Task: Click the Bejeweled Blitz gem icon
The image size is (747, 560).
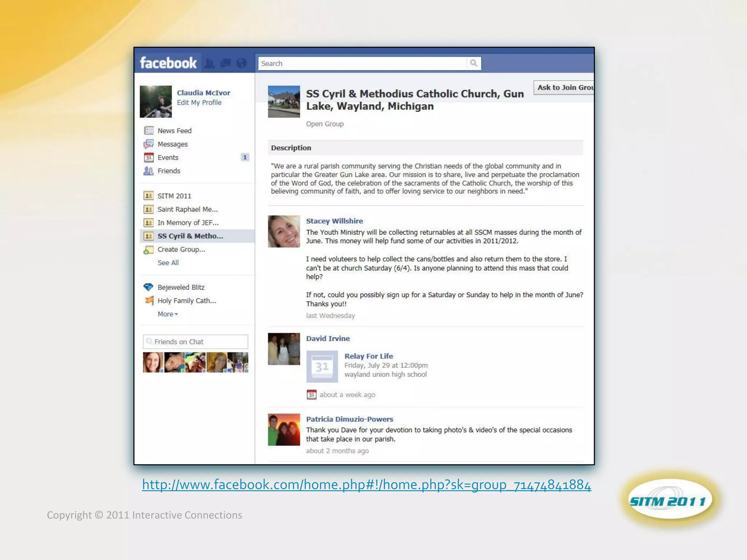Action: click(x=148, y=287)
